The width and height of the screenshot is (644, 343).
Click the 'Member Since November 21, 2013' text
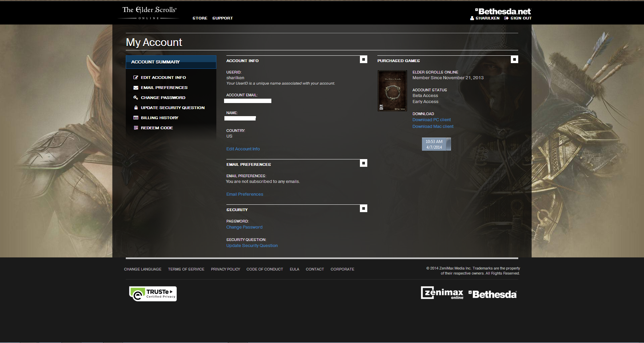click(448, 78)
